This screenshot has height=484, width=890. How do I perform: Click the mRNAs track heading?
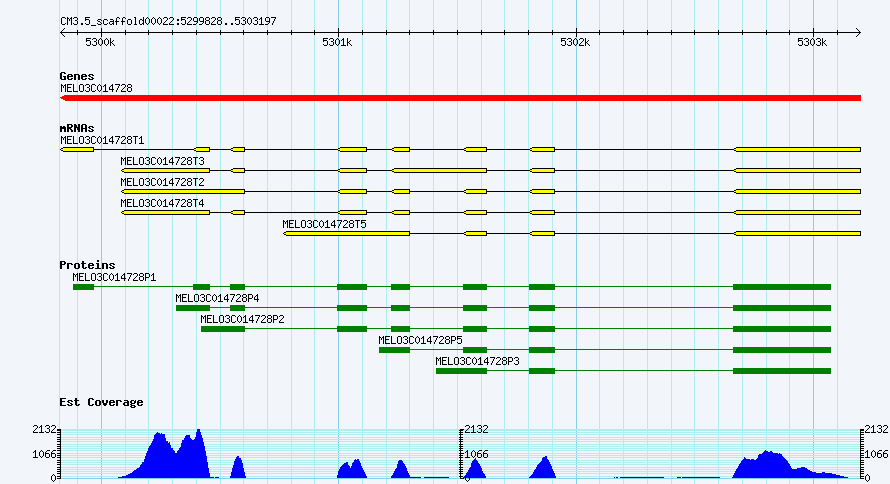77,128
